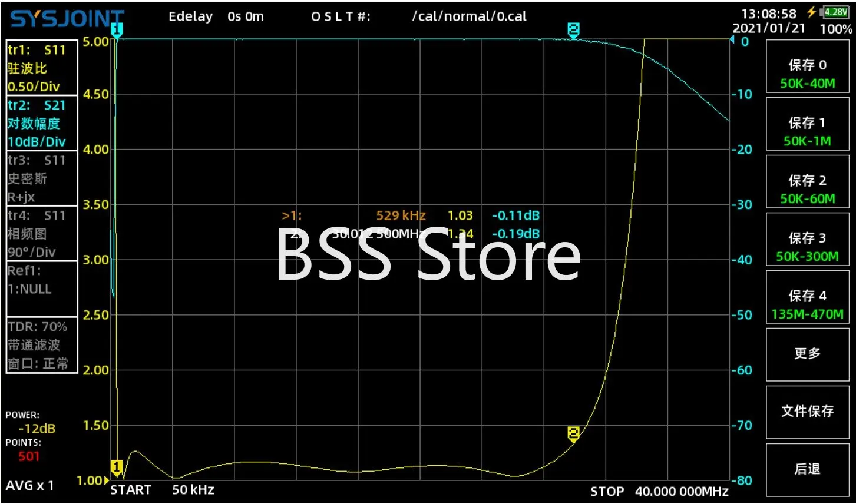Tap 保存 2 preset 50K-60M
The height and width of the screenshot is (504, 856).
[807, 182]
